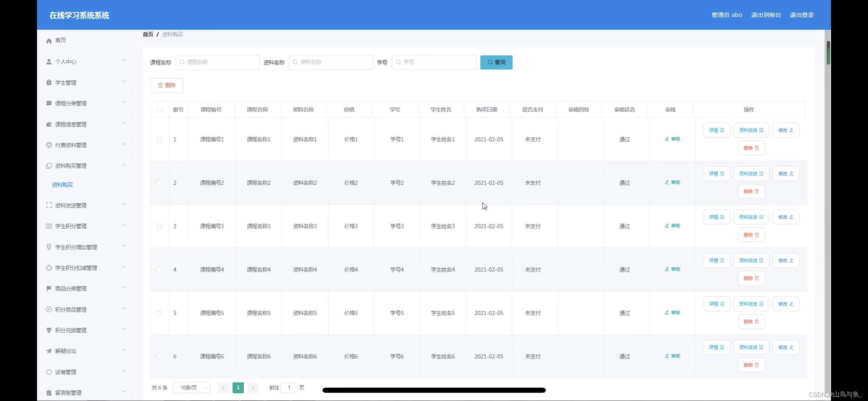This screenshot has height=401, width=868.
Task: Click the 学生管理 sidebar icon
Action: coord(49,83)
